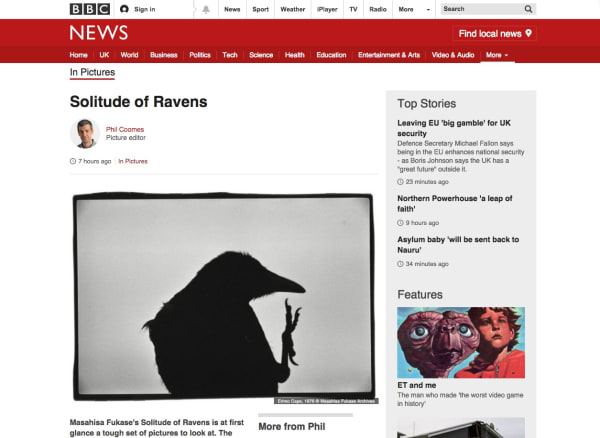Click the Defence Secretary Michael Fallon summary
The height and width of the screenshot is (438, 600).
point(461,156)
